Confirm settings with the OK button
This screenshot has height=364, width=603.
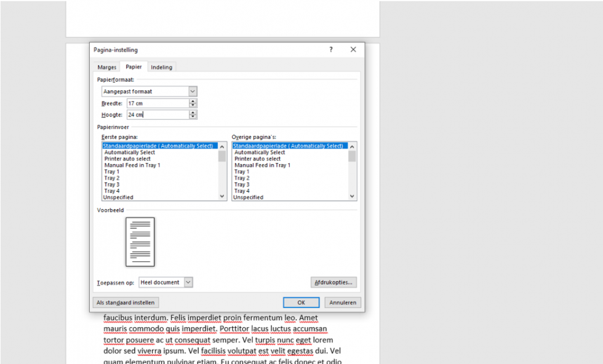[301, 303]
